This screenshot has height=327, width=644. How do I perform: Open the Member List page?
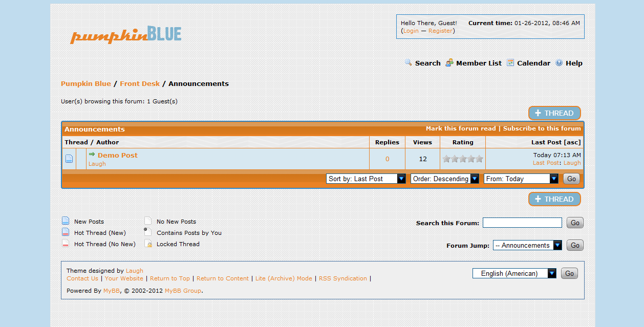479,63
